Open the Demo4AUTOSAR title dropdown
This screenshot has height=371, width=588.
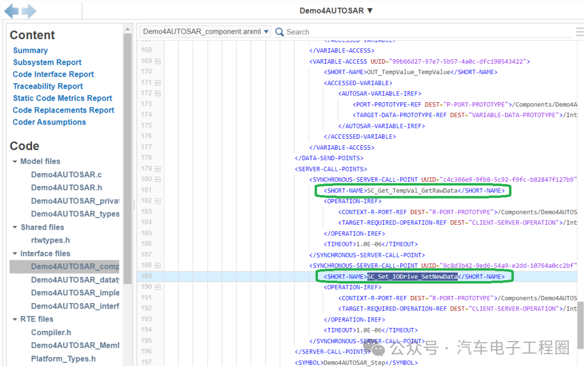point(336,10)
